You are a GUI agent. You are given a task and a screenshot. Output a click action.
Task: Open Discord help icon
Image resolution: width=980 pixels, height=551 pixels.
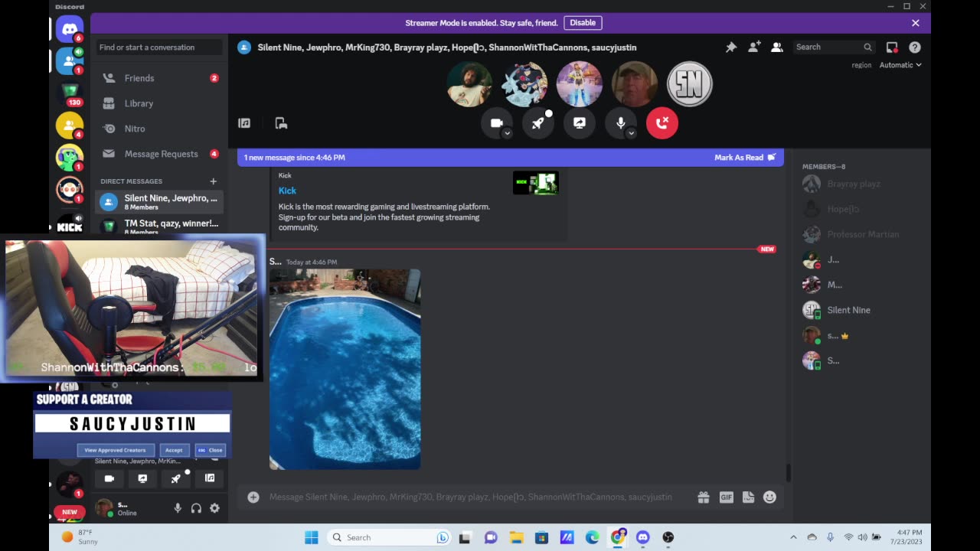tap(915, 47)
